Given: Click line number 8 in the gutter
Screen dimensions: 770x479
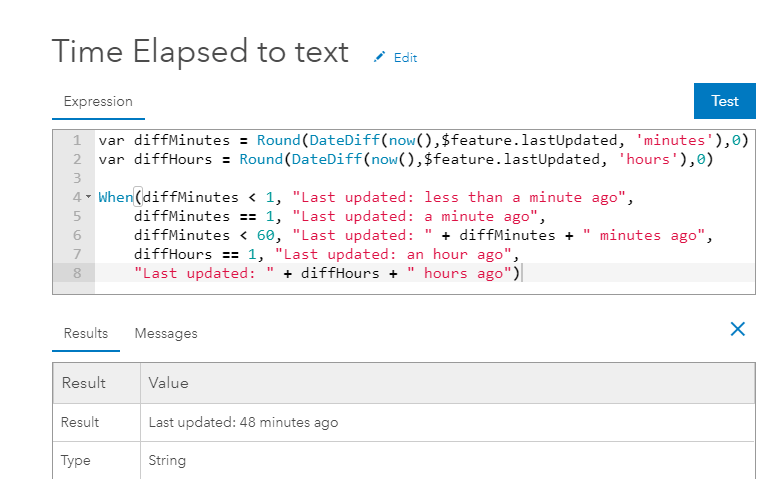Looking at the screenshot, I should click(76, 273).
